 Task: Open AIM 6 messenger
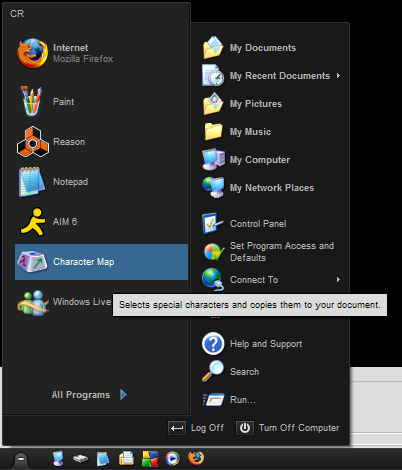[101, 222]
